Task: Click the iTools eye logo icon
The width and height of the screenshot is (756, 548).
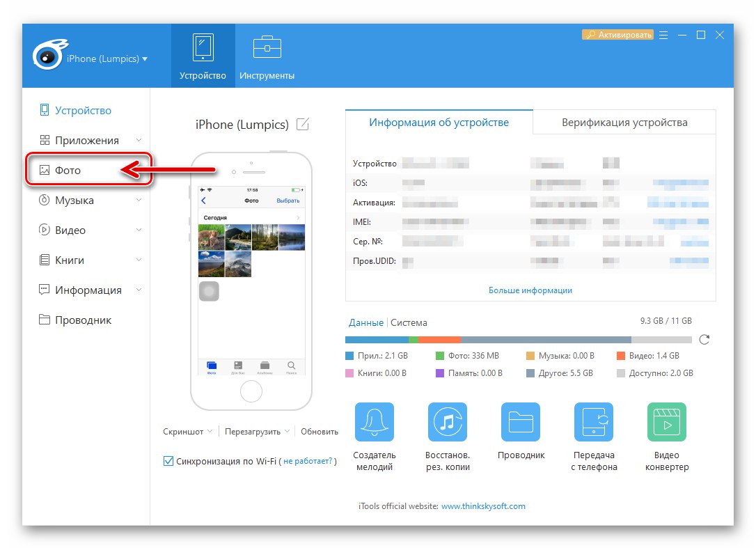Action: click(x=49, y=56)
